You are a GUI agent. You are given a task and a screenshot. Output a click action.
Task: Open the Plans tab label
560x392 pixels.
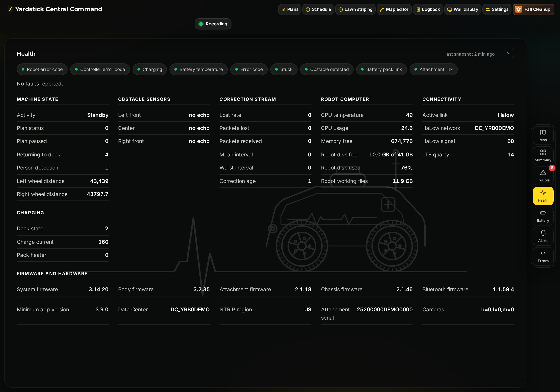tap(293, 9)
